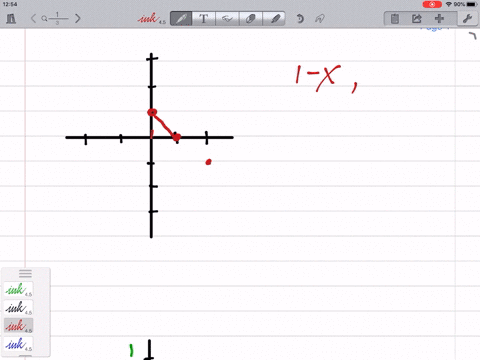Choose the red ink preset
480x360 pixels.
(x=19, y=326)
